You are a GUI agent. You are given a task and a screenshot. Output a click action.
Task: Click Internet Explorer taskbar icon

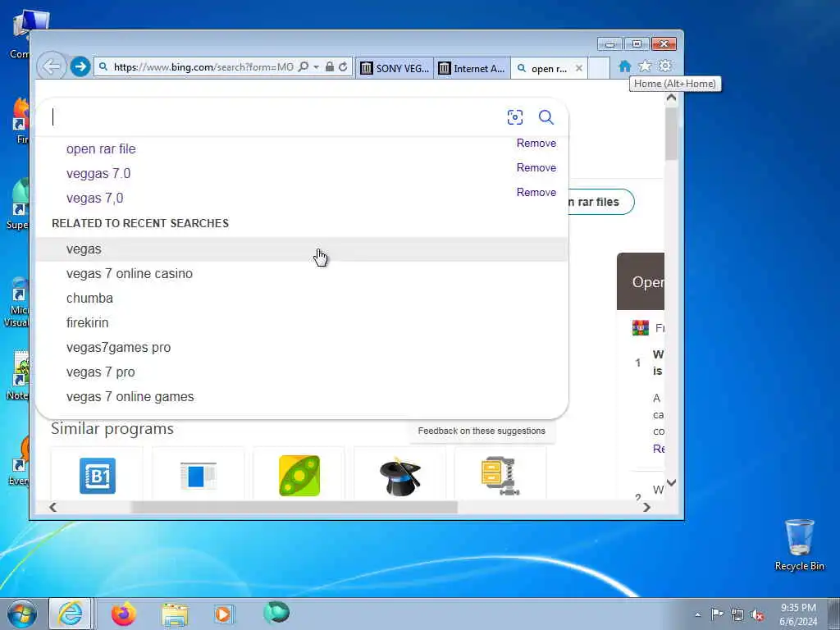[71, 614]
